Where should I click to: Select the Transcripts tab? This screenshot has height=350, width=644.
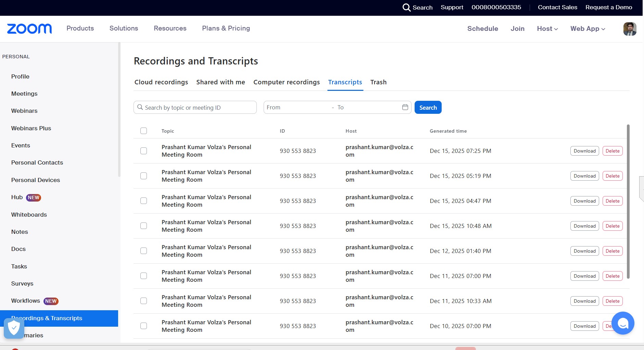coord(345,82)
